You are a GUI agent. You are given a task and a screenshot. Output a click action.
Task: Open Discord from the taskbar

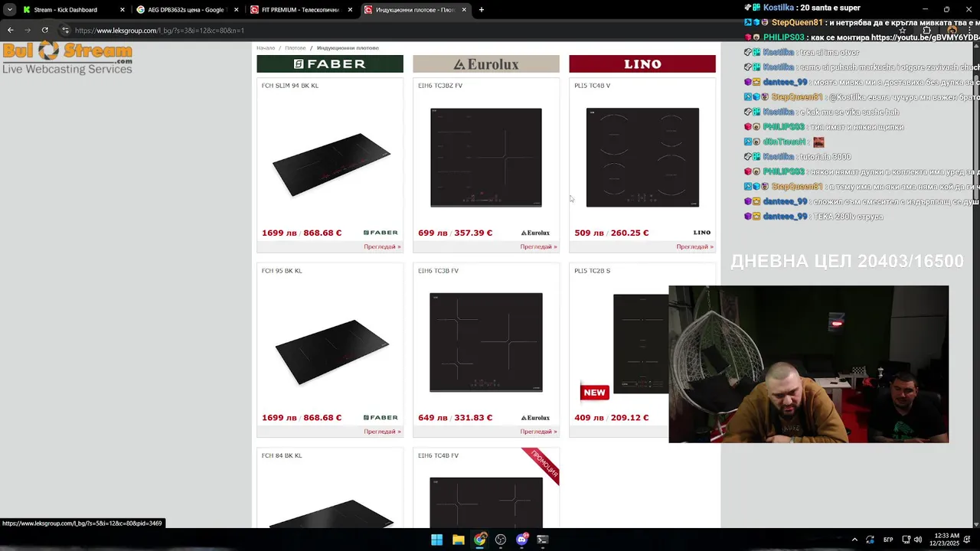522,540
